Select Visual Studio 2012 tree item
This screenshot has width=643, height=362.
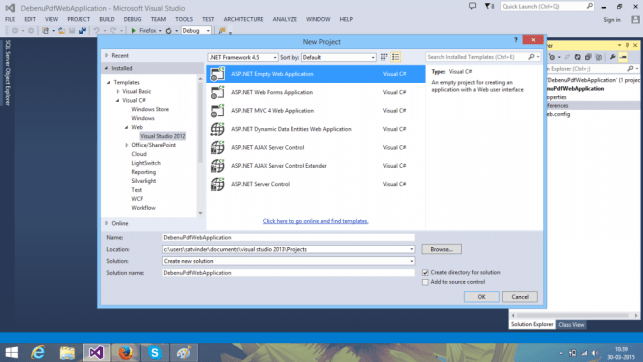162,136
